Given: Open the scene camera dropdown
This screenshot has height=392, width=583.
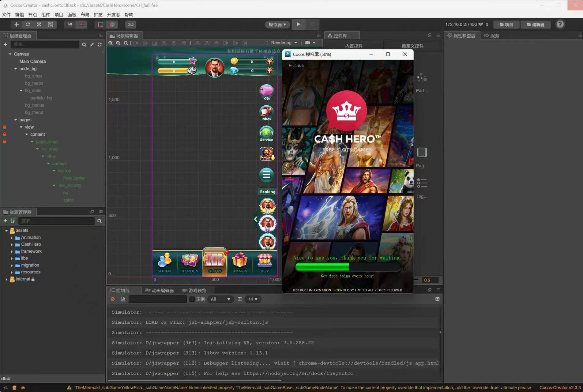Looking at the screenshot, I should coord(310,43).
